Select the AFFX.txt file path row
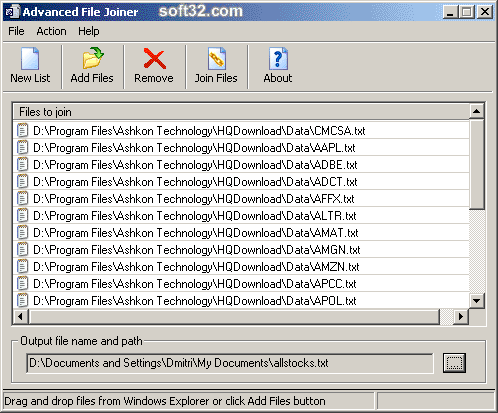 pos(241,198)
